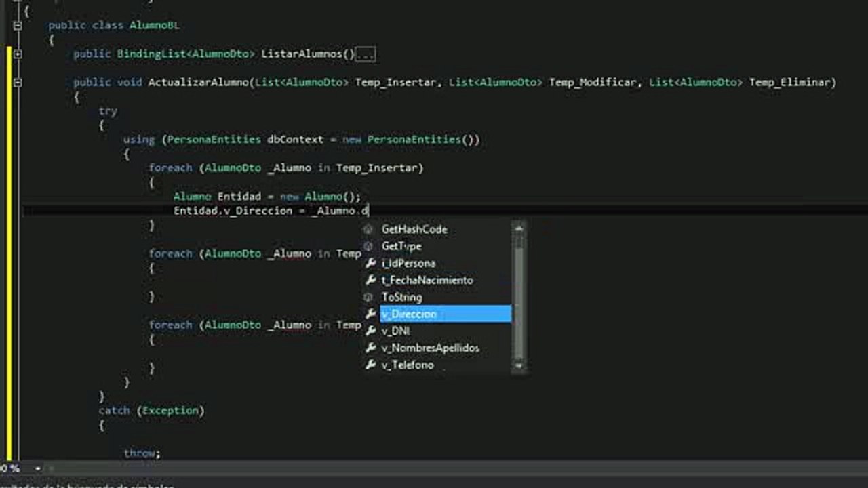Screen dimensions: 868x488
Task: Click the catch keyword
Action: point(114,410)
